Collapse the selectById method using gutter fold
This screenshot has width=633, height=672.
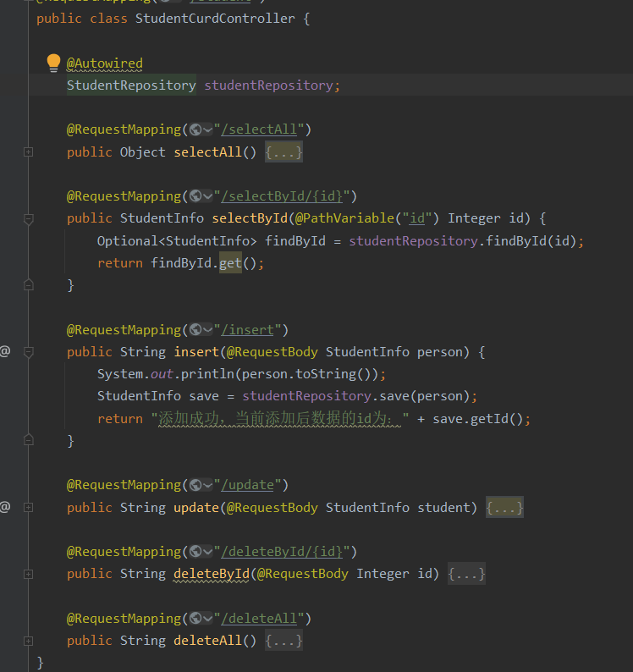(28, 219)
